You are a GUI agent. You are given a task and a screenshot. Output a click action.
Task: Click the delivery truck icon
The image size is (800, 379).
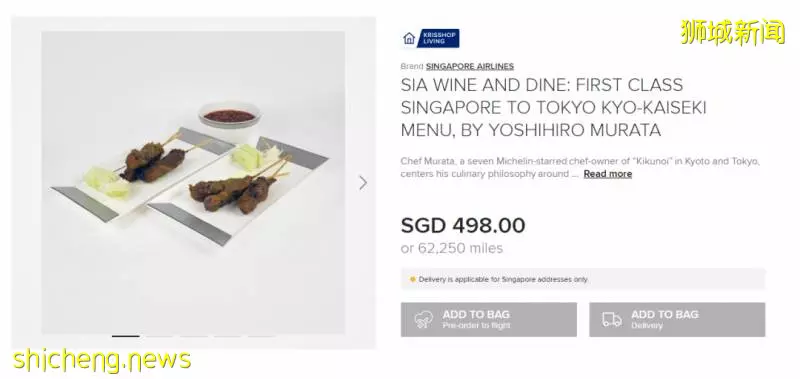[x=612, y=320]
